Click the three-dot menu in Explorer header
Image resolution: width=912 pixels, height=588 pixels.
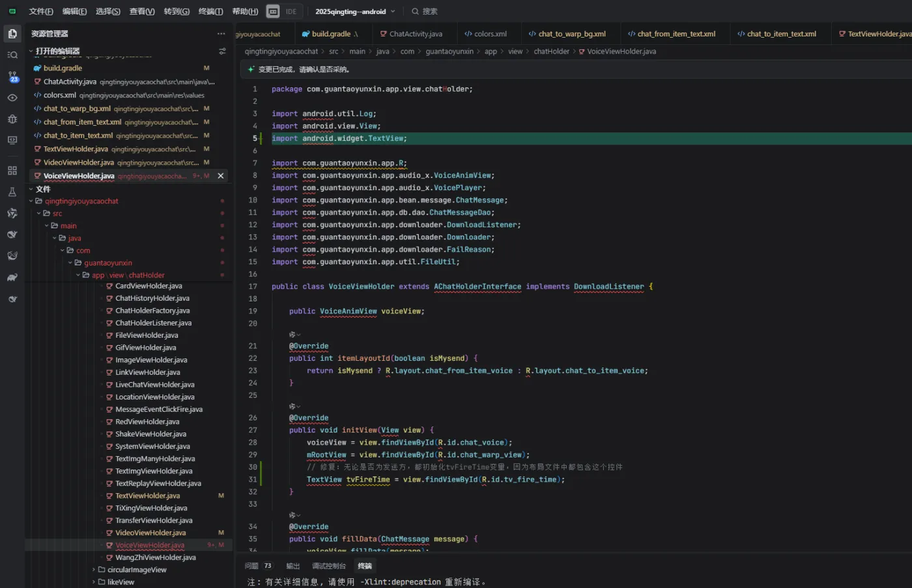pyautogui.click(x=221, y=34)
